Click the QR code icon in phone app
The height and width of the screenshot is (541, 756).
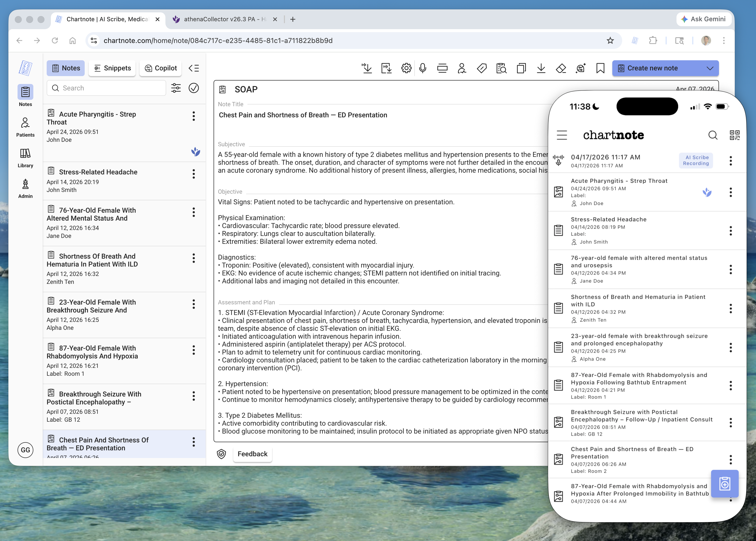tap(734, 135)
